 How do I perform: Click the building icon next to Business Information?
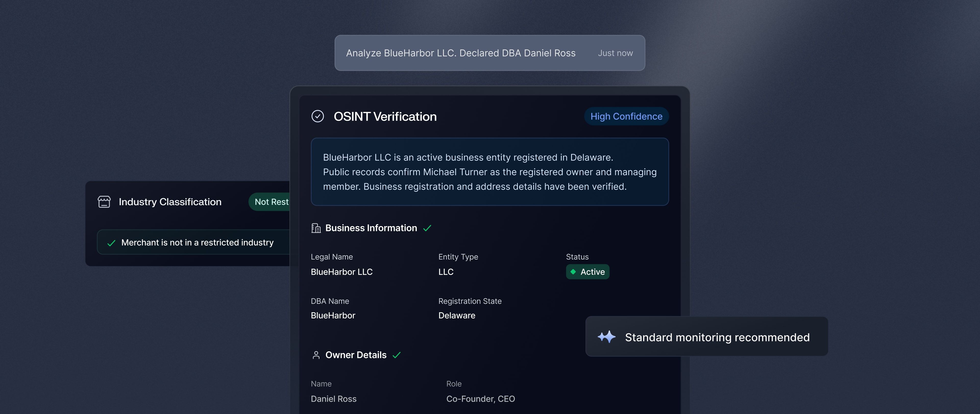coord(316,228)
